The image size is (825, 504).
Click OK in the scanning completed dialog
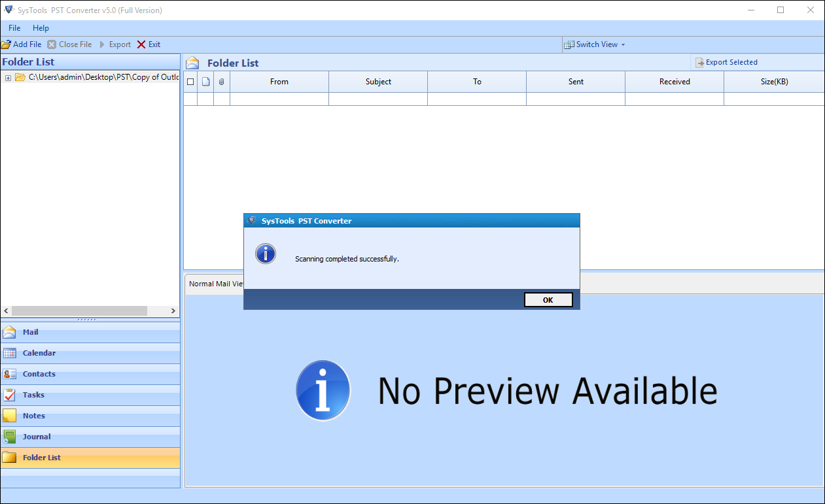click(548, 300)
